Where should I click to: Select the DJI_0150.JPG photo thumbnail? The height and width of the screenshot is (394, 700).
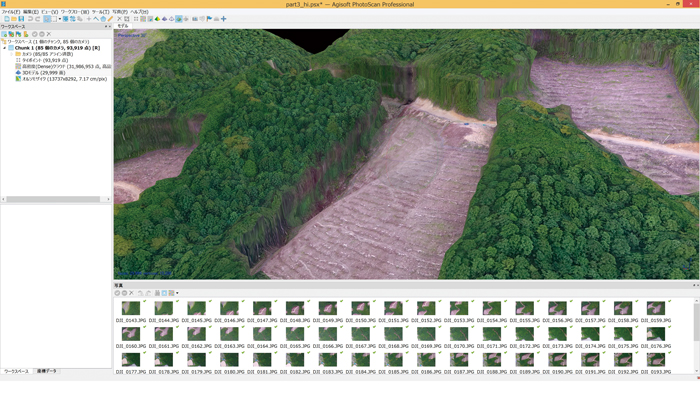(361, 311)
